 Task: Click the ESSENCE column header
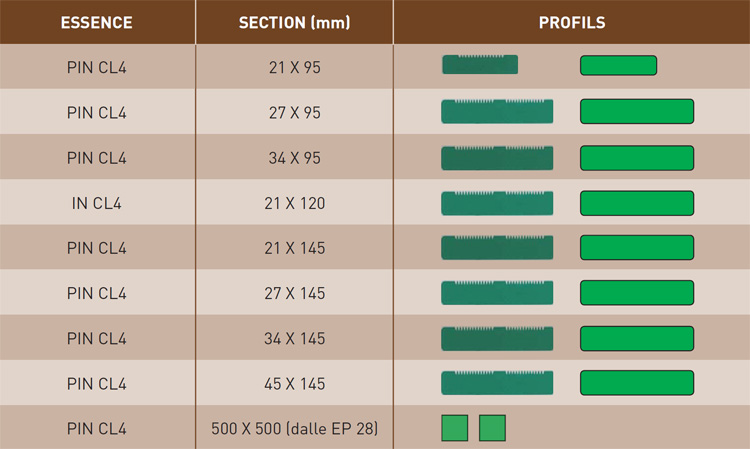[x=97, y=22]
